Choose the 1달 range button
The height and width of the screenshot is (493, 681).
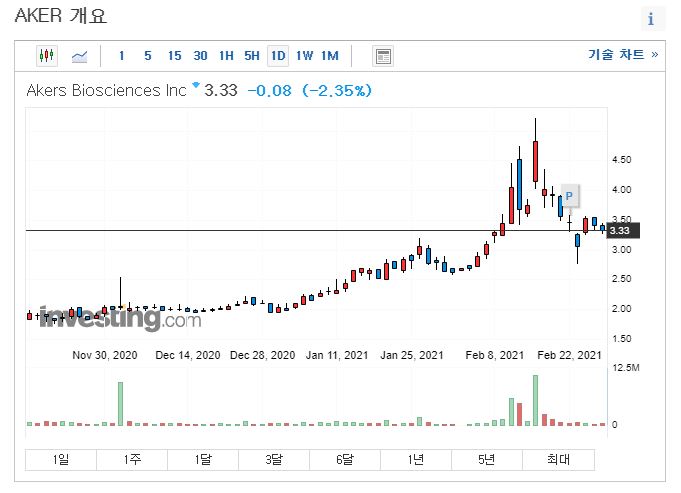pos(203,460)
